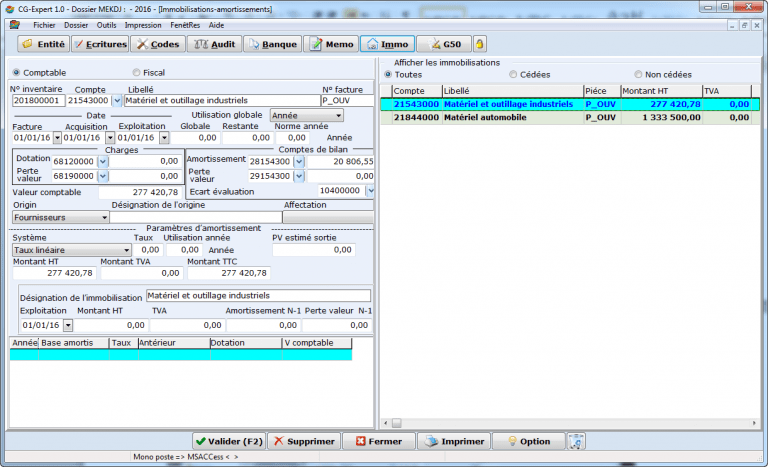The image size is (768, 467).
Task: Click the N° facture field P_OUV
Action: click(x=347, y=100)
